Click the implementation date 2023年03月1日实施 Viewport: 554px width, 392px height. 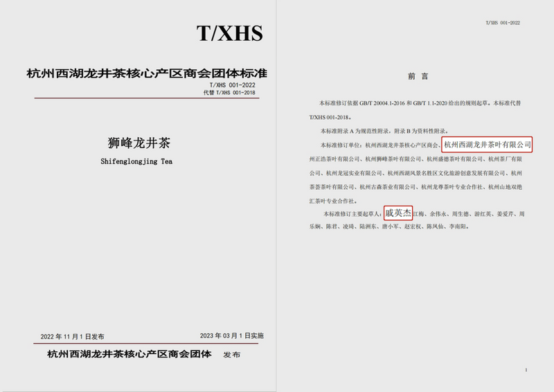[x=231, y=335]
